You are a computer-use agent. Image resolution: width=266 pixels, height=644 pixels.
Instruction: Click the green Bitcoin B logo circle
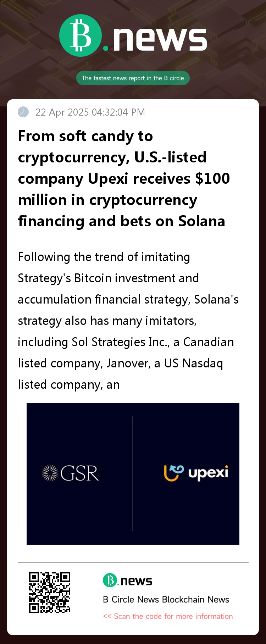tap(81, 35)
